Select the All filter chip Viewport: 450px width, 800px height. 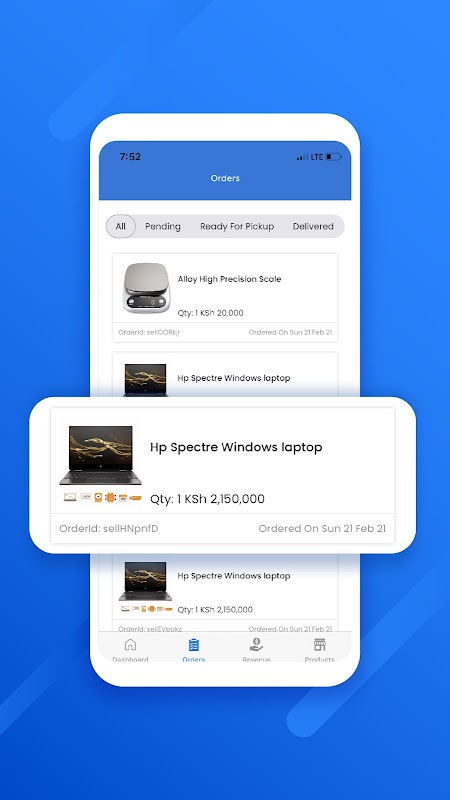pyautogui.click(x=120, y=226)
